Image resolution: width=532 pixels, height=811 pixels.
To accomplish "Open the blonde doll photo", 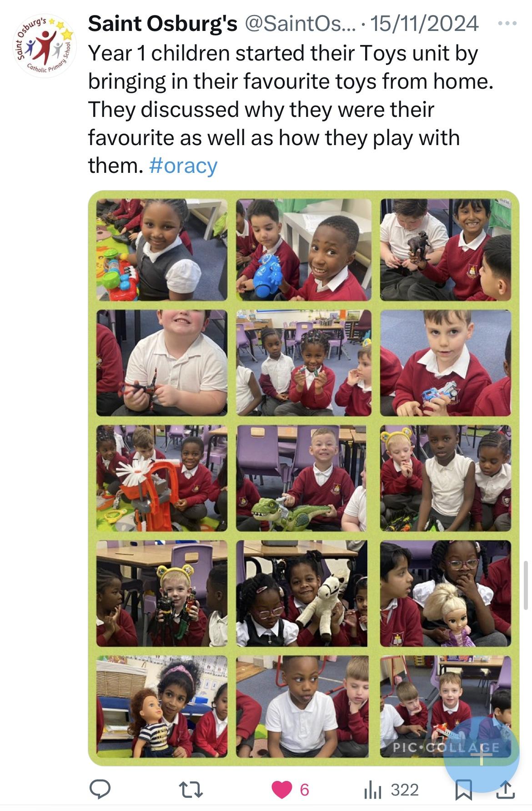I will pyautogui.click(x=446, y=593).
